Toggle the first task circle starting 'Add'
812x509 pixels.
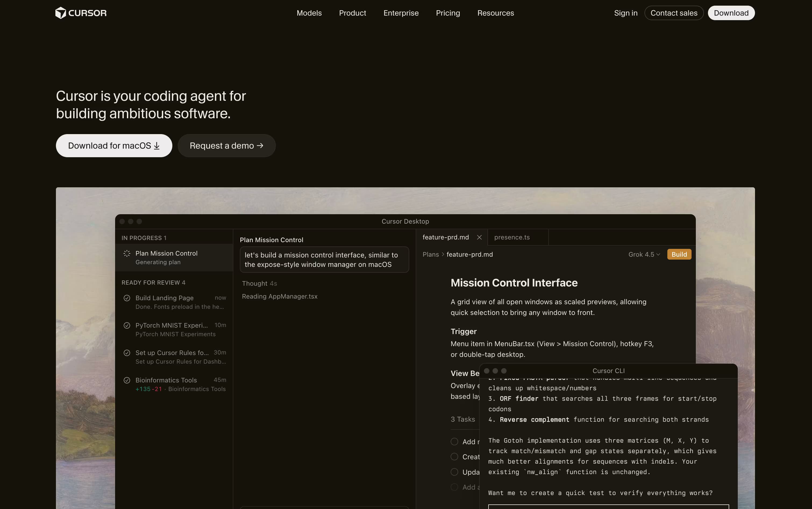point(454,442)
